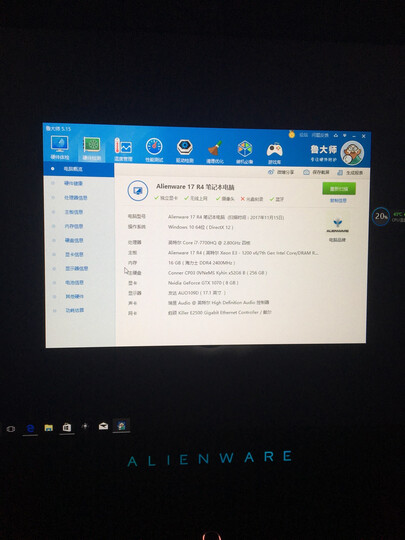Open the 问题反馈 feedback link in title bar

[320, 135]
